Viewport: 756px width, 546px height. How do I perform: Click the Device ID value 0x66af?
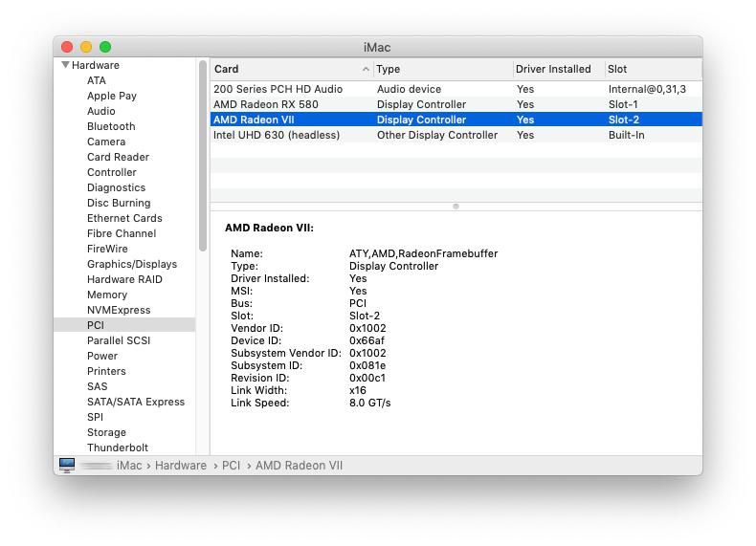coord(367,340)
